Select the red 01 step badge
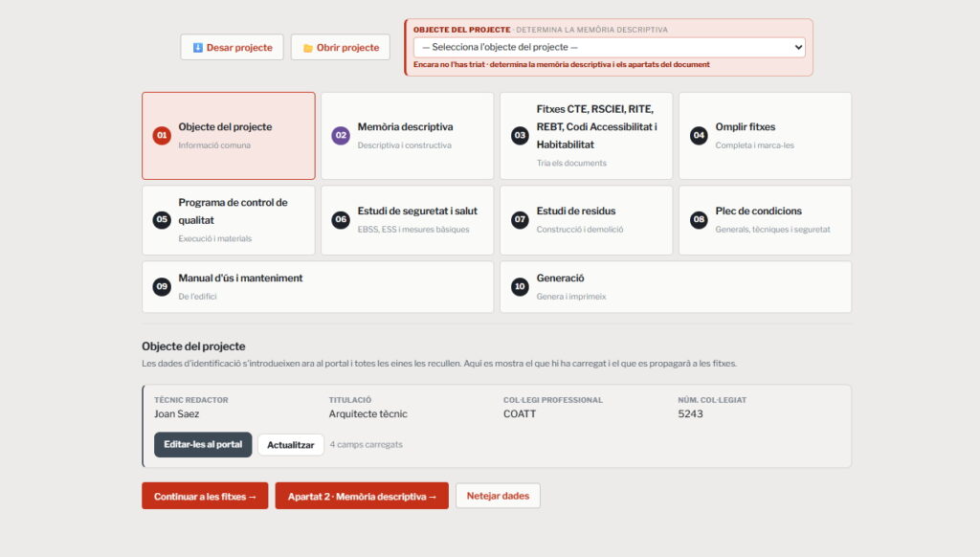The image size is (980, 557). tap(162, 135)
